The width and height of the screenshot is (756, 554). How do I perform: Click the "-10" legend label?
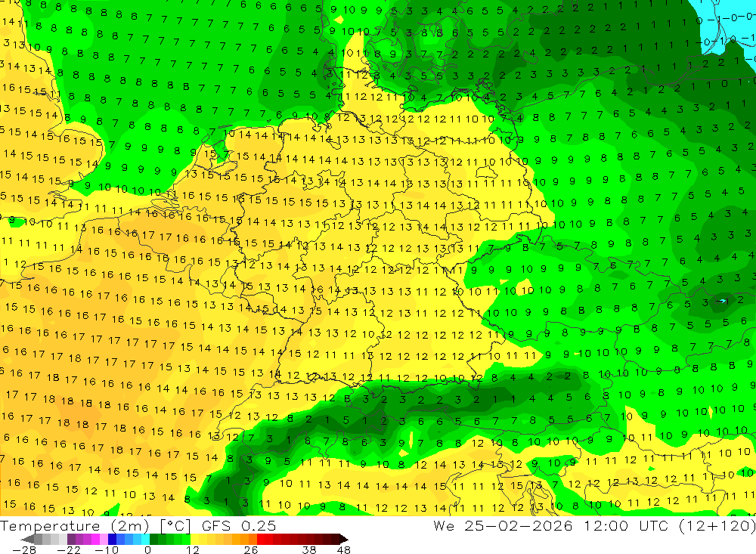tap(107, 549)
